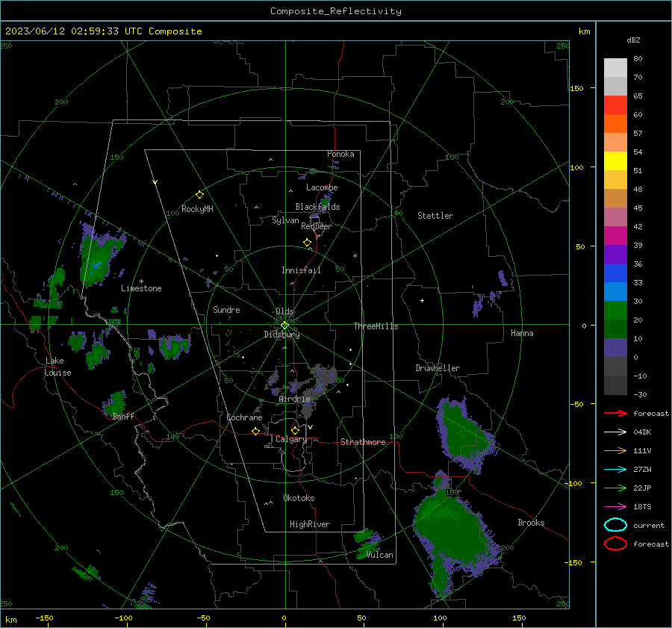This screenshot has width=672, height=628.
Task: Click the green echo cell near Vulcan
Action: coord(367,544)
